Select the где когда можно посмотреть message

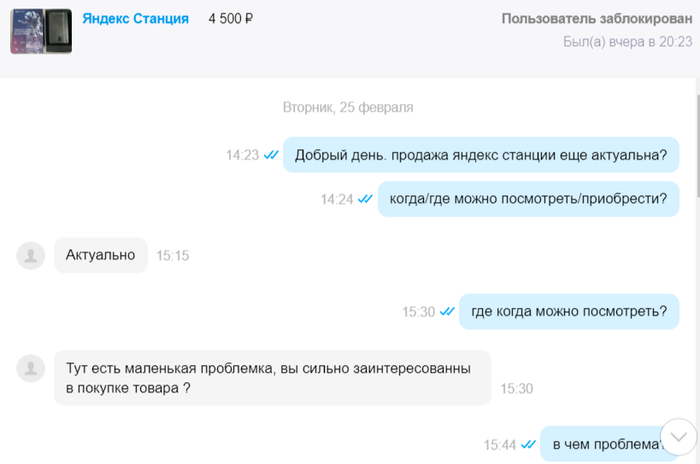click(x=568, y=311)
